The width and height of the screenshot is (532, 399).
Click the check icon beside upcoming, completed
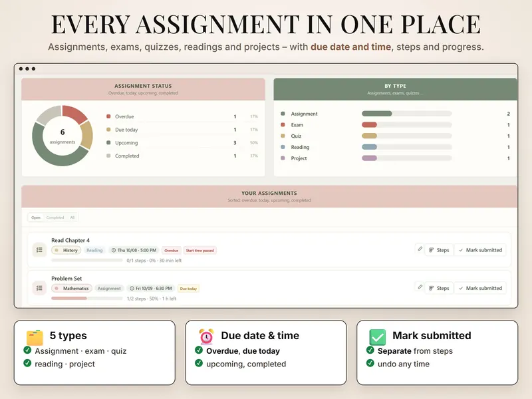pyautogui.click(x=199, y=363)
